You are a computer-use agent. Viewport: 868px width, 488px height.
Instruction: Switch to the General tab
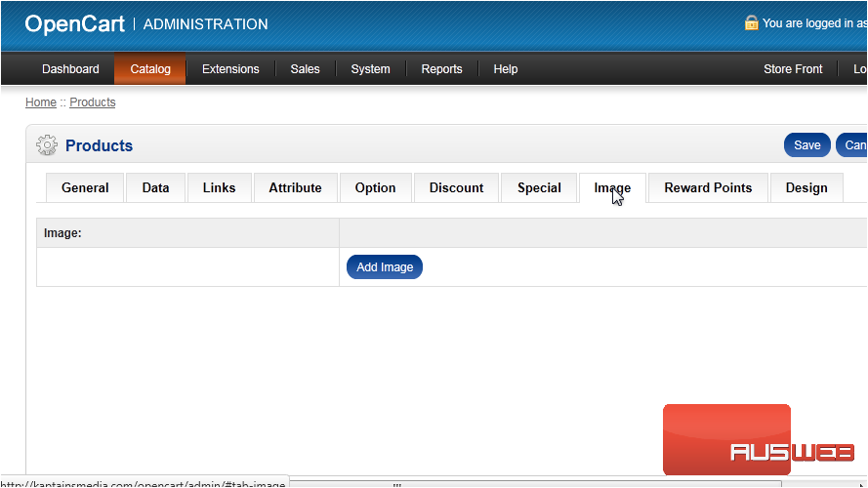click(x=85, y=188)
